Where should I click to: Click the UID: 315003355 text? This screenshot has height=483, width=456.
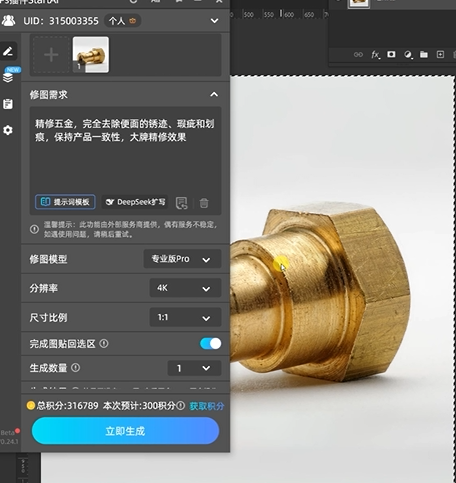61,21
